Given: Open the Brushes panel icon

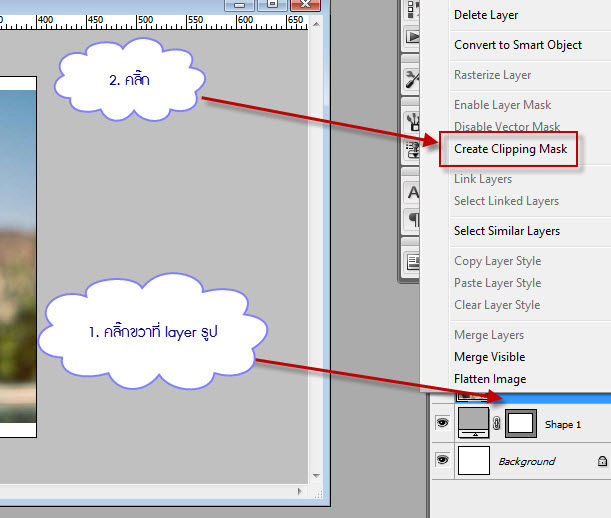Looking at the screenshot, I should [413, 121].
